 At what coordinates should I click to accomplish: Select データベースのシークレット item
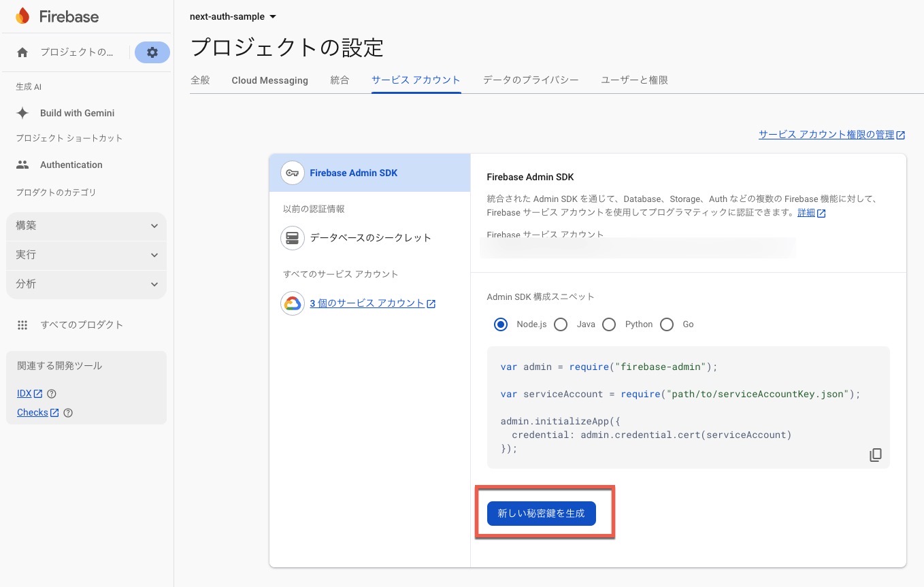tap(370, 238)
